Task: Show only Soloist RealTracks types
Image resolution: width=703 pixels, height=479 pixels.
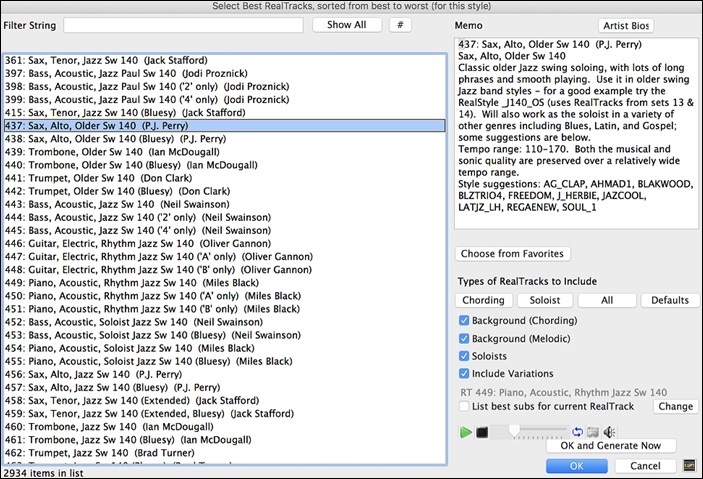Action: coord(545,300)
